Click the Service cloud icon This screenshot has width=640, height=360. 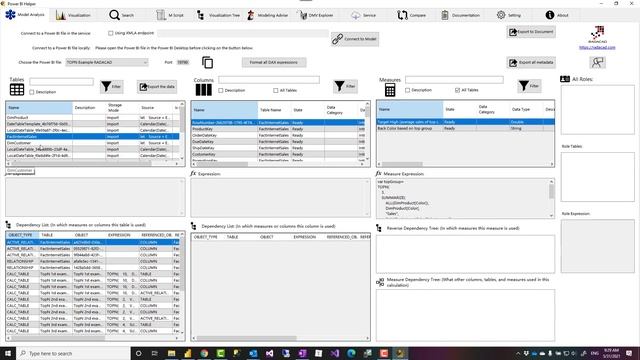(x=356, y=16)
